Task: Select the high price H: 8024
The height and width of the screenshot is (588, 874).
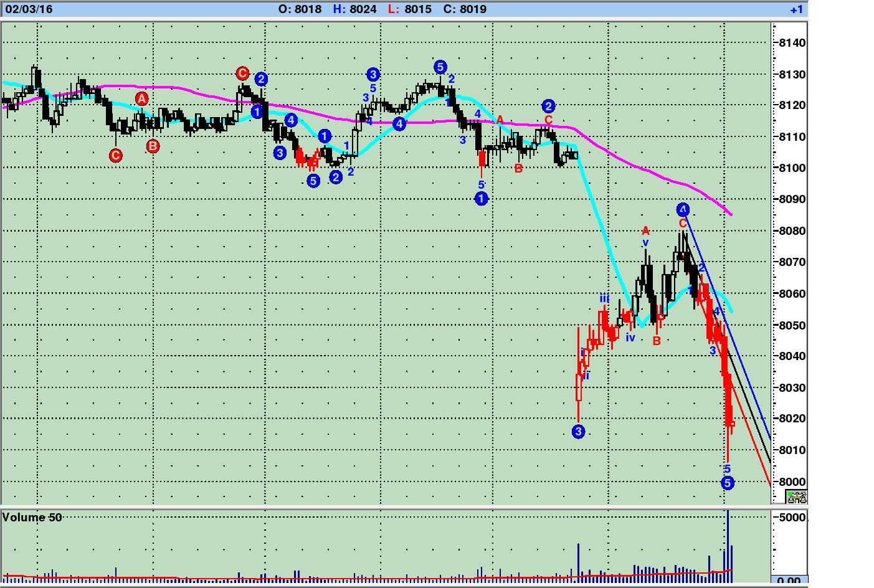Action: coord(354,9)
